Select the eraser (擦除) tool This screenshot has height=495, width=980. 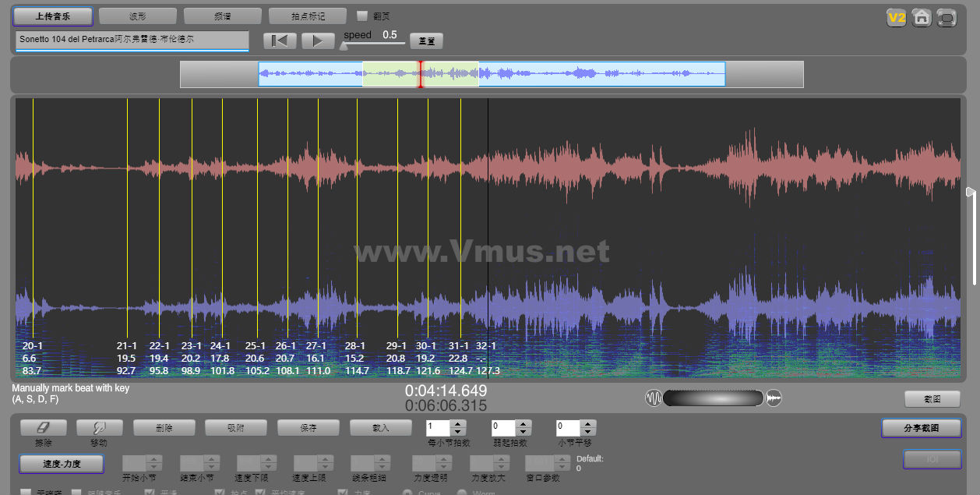pyautogui.click(x=44, y=428)
